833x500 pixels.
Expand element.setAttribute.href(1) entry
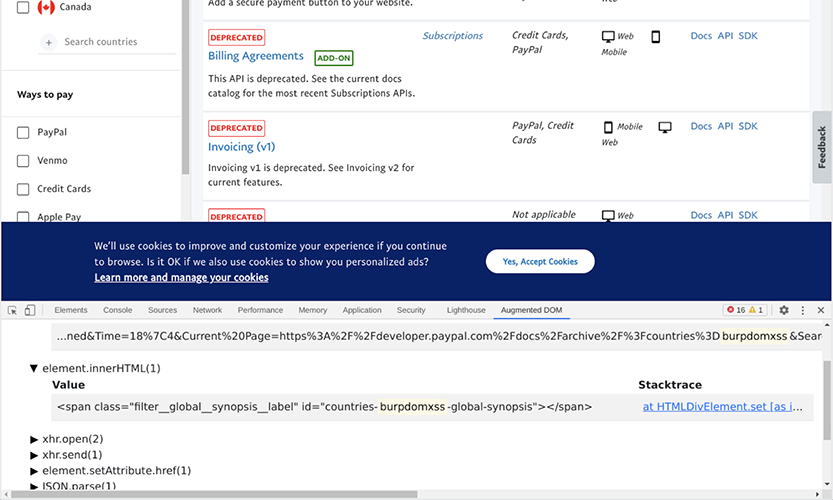(34, 471)
